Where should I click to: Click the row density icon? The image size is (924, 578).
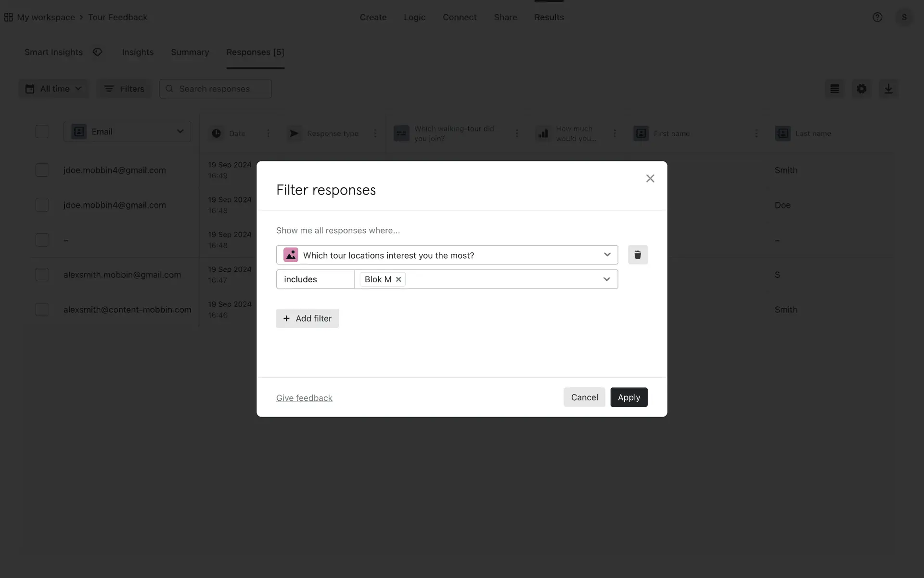click(834, 89)
